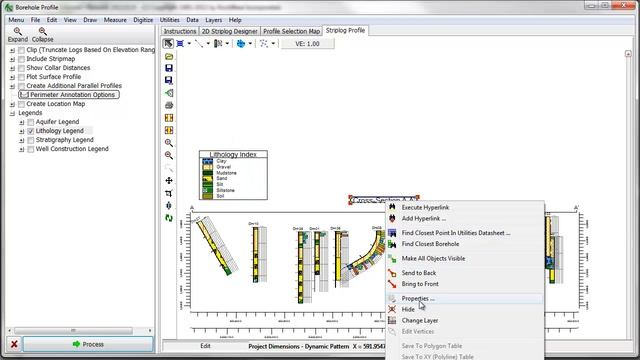Screen dimensions: 640x360
Task: Click the blue globe tool icon
Action: tap(241, 43)
